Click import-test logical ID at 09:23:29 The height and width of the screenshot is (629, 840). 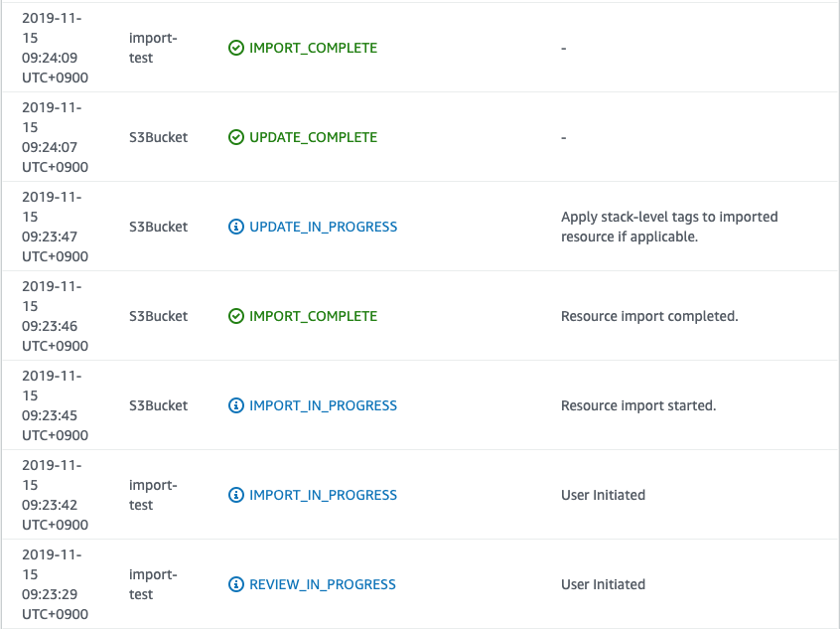pos(153,584)
